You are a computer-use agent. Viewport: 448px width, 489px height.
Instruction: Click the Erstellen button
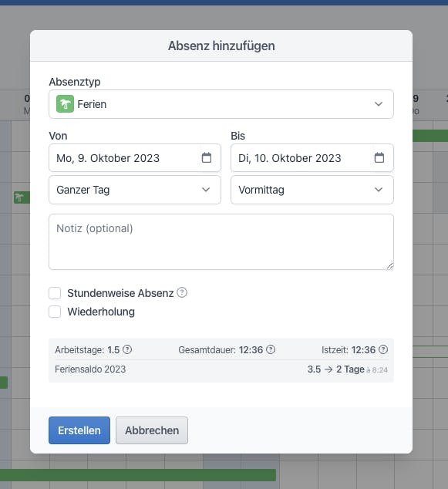79,430
